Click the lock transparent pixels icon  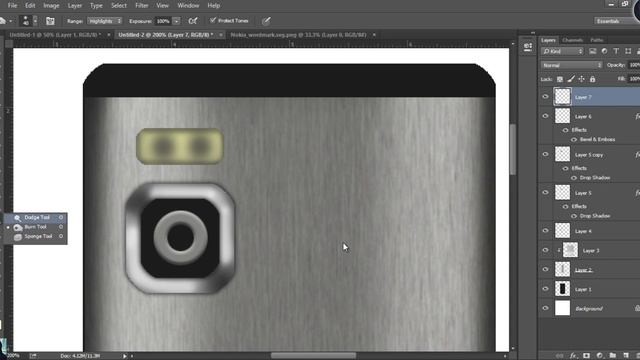560,79
